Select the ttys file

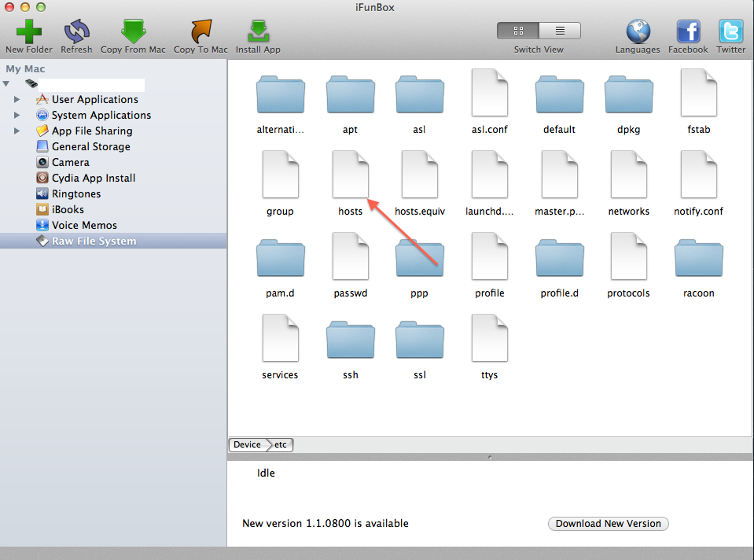[490, 338]
